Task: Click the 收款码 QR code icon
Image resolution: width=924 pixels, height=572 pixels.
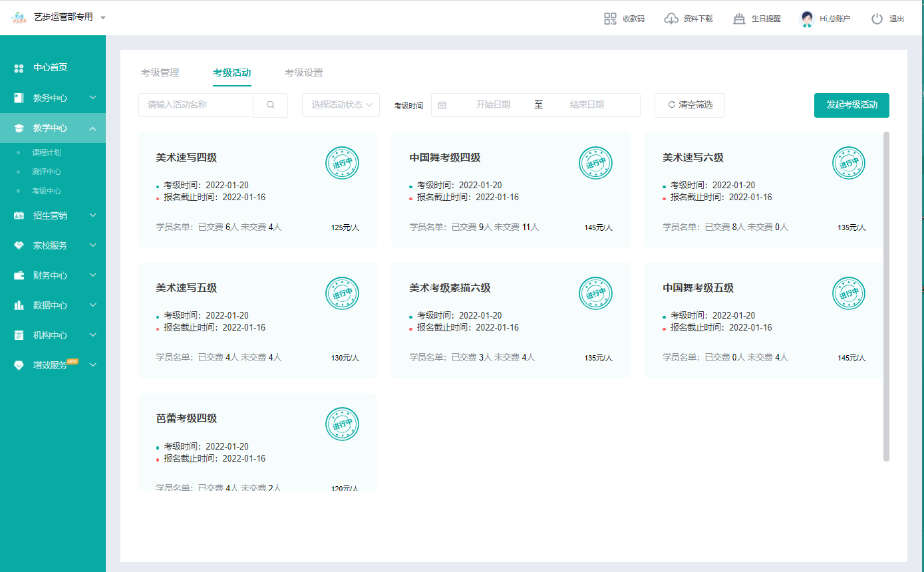Action: pyautogui.click(x=610, y=18)
